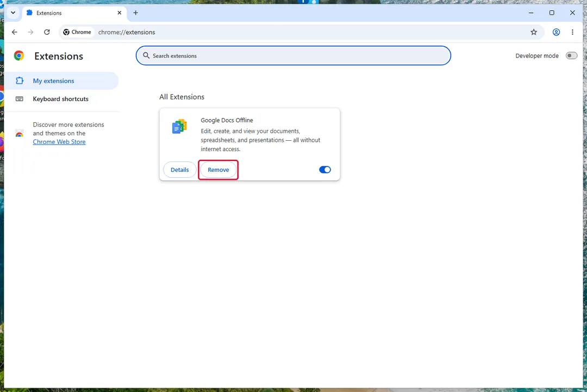
Task: Click the Web Store rainbow icon
Action: (x=20, y=133)
